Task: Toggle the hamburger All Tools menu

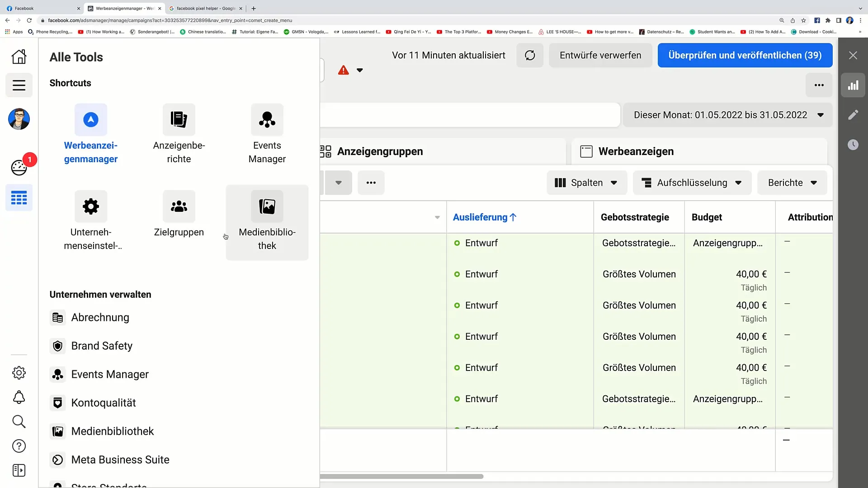Action: pos(19,85)
